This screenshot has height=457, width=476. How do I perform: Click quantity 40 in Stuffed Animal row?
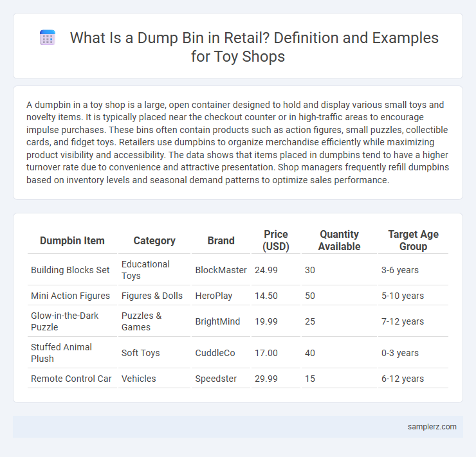tap(339, 353)
